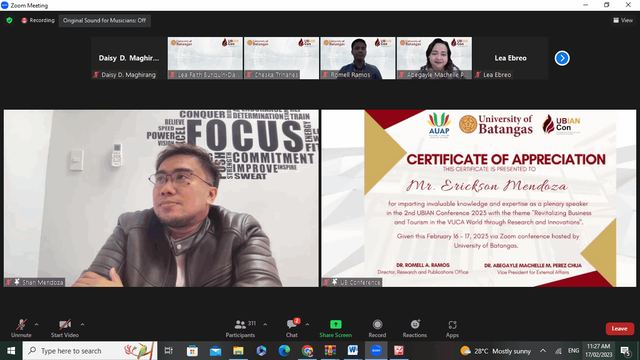Open Microsoft Word from the taskbar

click(353, 351)
